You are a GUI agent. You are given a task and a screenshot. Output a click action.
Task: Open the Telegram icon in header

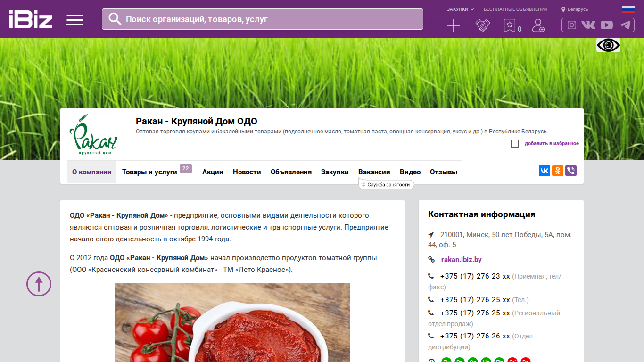[625, 25]
